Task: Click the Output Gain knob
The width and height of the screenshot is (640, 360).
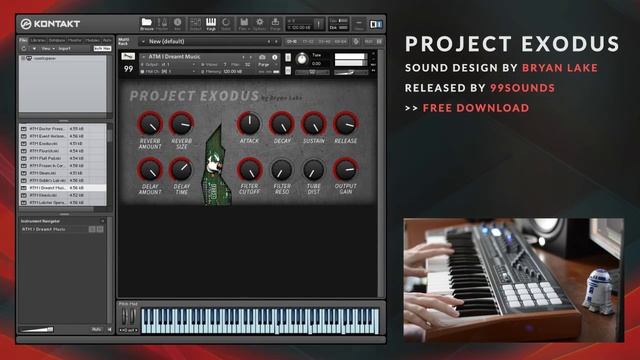Action: [x=346, y=170]
